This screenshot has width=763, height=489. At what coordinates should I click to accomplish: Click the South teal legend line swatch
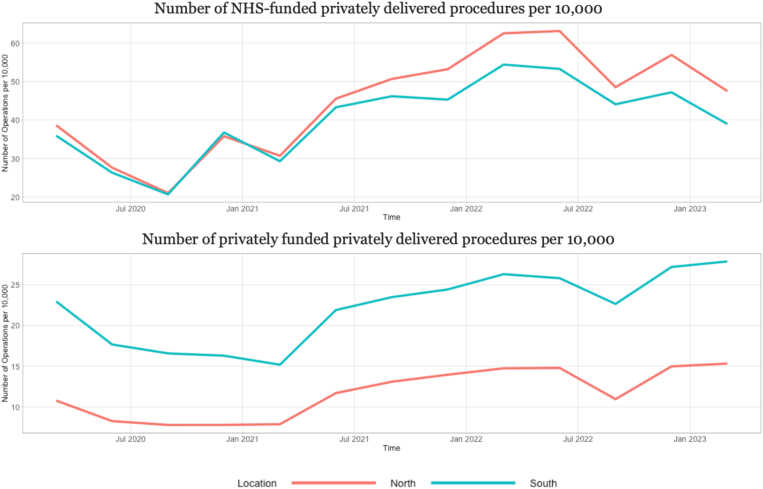(x=472, y=482)
